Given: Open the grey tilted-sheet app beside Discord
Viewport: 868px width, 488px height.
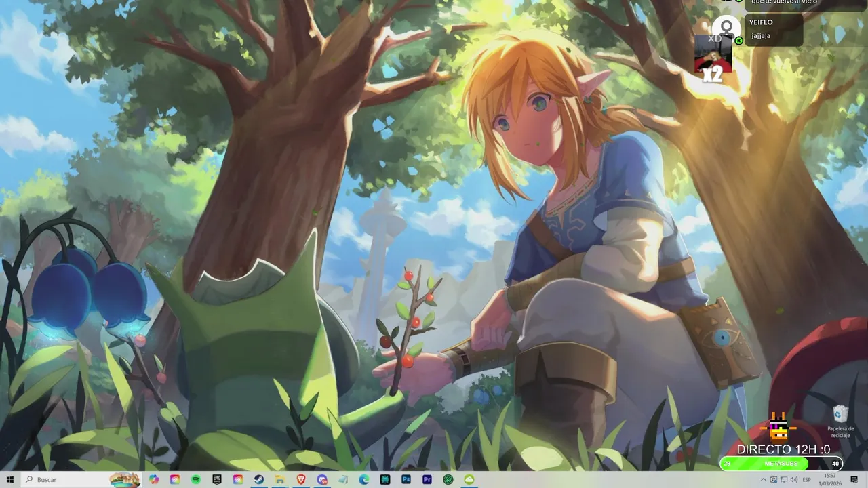Looking at the screenshot, I should click(343, 479).
